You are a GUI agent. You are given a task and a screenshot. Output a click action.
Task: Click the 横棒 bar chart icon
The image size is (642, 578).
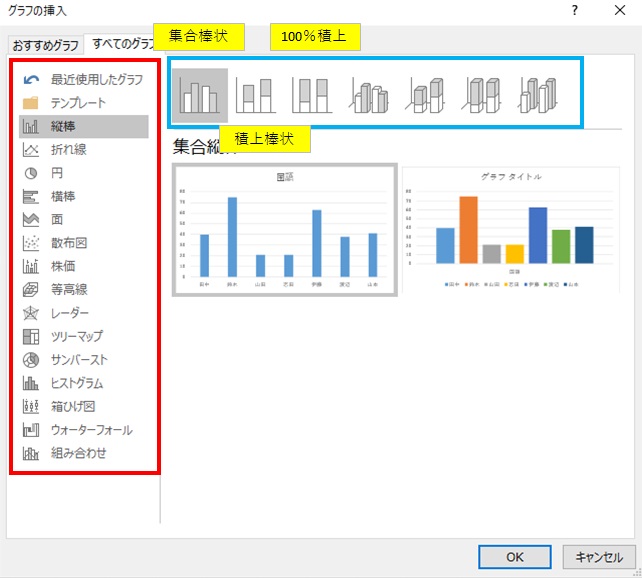(x=31, y=196)
